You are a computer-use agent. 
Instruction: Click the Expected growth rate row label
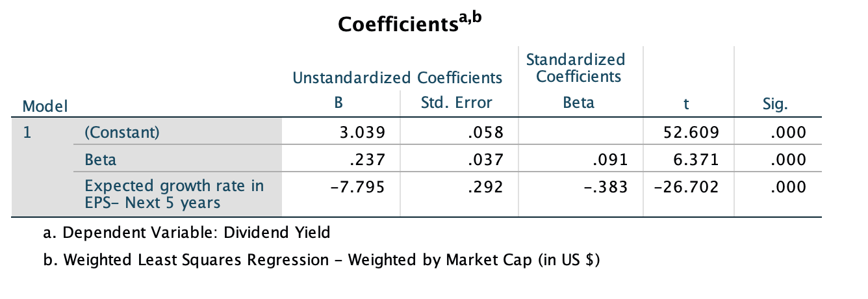174,194
